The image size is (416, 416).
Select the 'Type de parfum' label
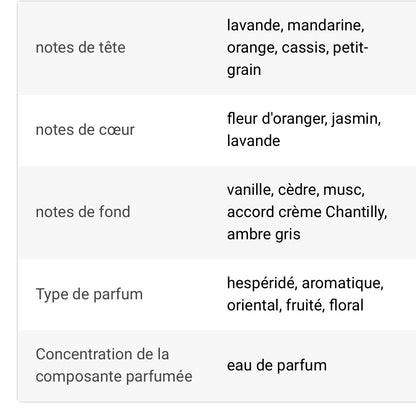click(x=89, y=295)
